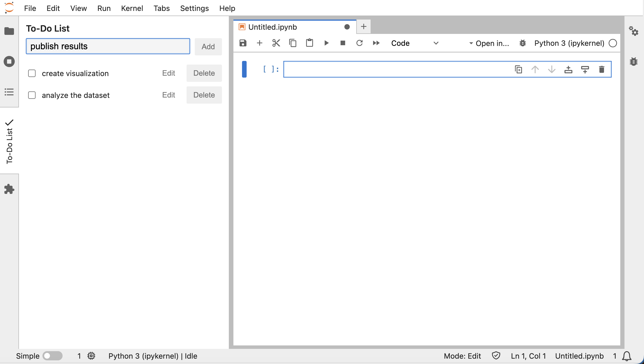Screen dimensions: 644x364
Task: Check the analyze the dataset checkbox
Action: pos(32,95)
